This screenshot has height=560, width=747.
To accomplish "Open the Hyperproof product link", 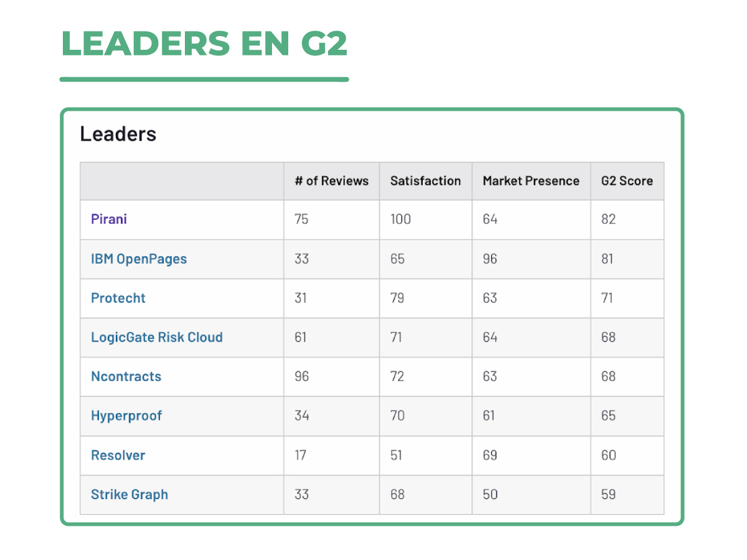I will [126, 416].
